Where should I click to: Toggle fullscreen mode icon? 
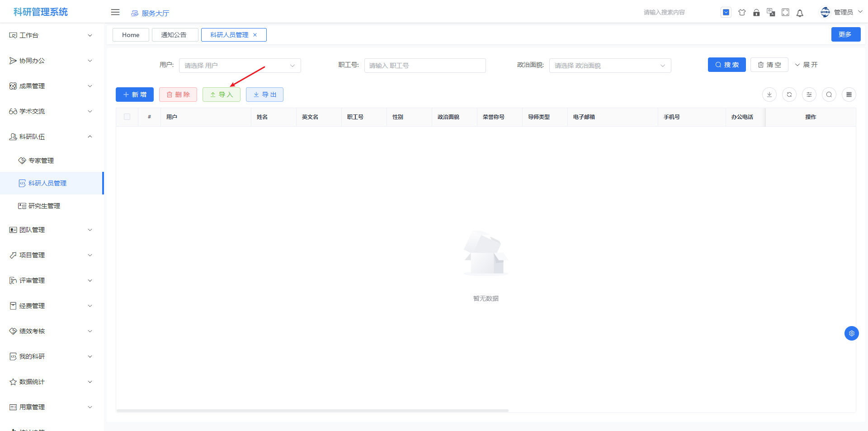pos(785,13)
